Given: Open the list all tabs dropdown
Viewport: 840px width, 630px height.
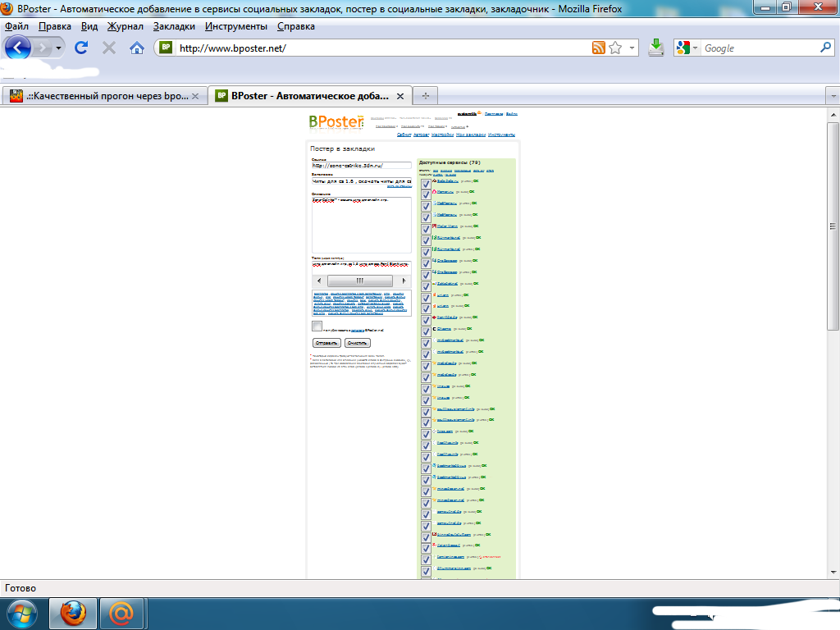Looking at the screenshot, I should click(x=833, y=95).
